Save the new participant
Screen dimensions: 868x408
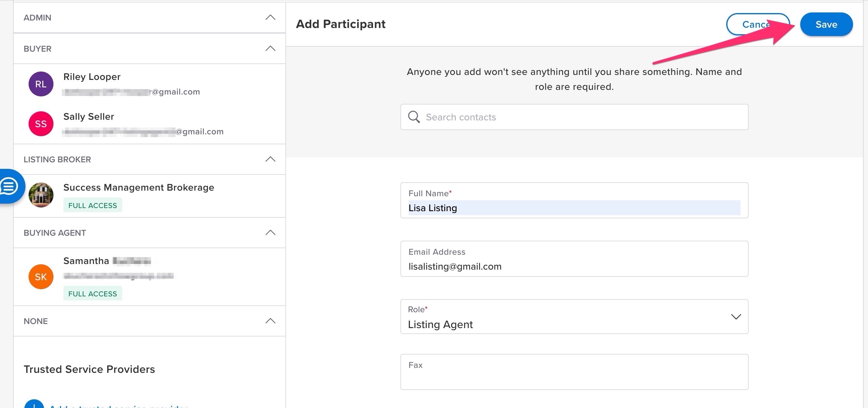pos(826,24)
